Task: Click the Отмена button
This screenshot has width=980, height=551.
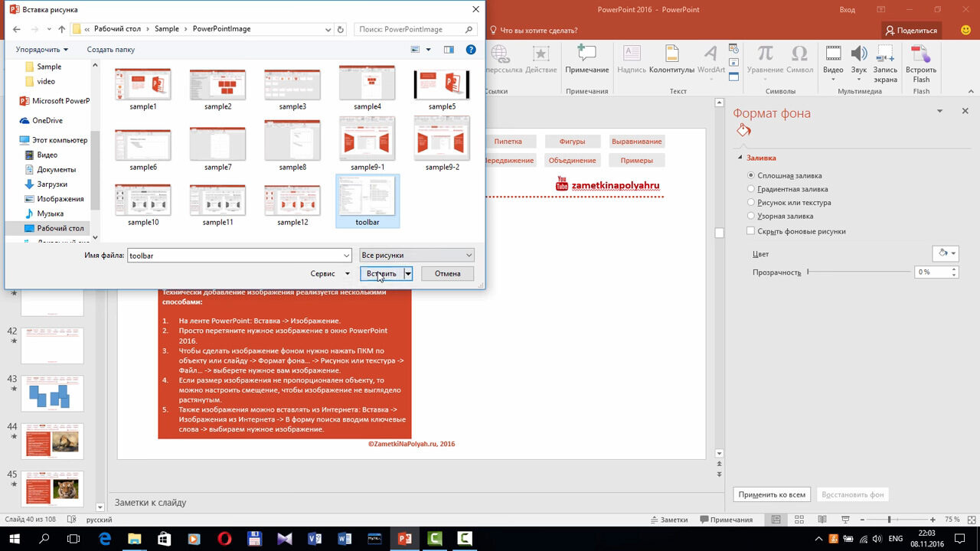Action: tap(447, 273)
